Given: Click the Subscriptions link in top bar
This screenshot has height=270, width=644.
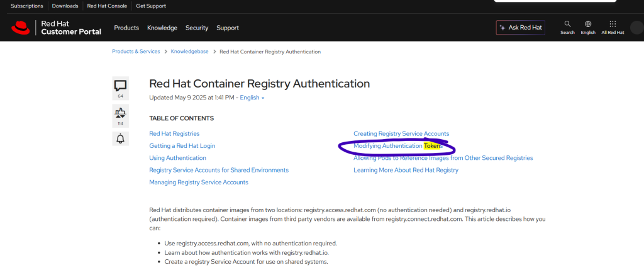Looking at the screenshot, I should pyautogui.click(x=27, y=6).
